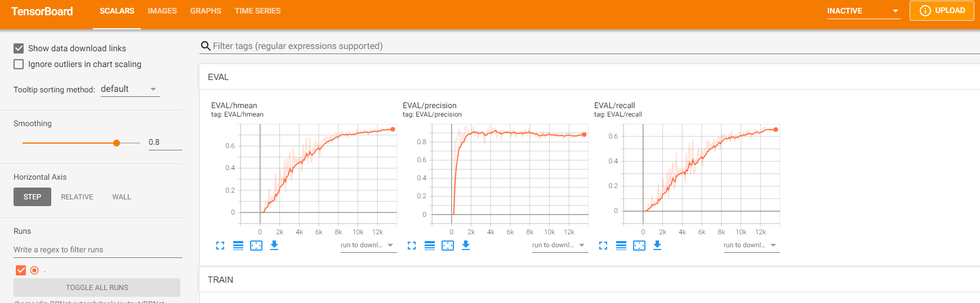
Task: Uncheck the run visibility checkbox
Action: (x=21, y=270)
